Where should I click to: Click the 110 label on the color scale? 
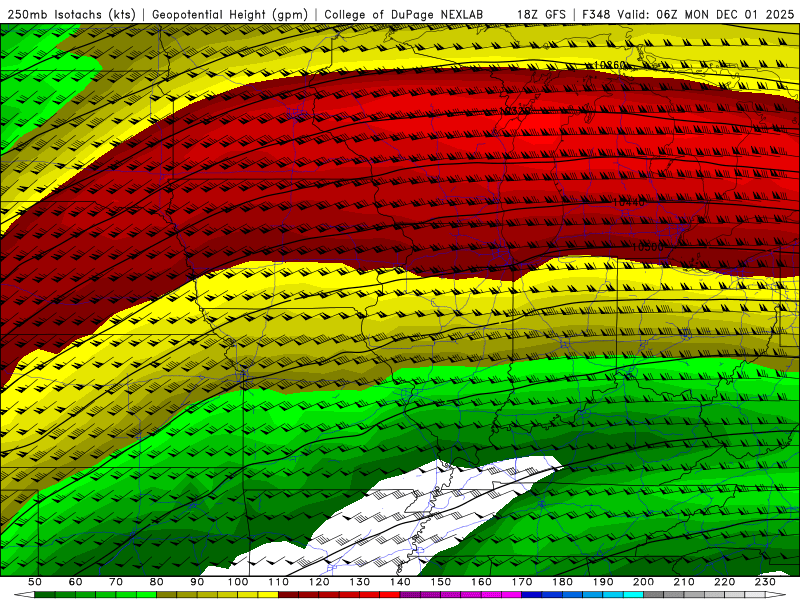pyautogui.click(x=279, y=582)
